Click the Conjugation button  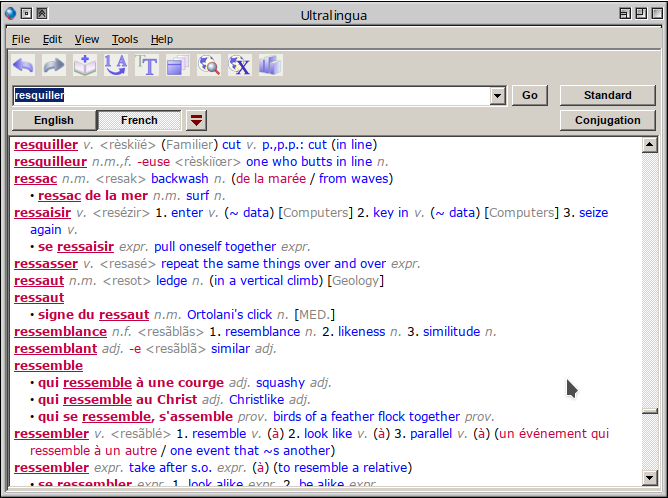(x=608, y=121)
